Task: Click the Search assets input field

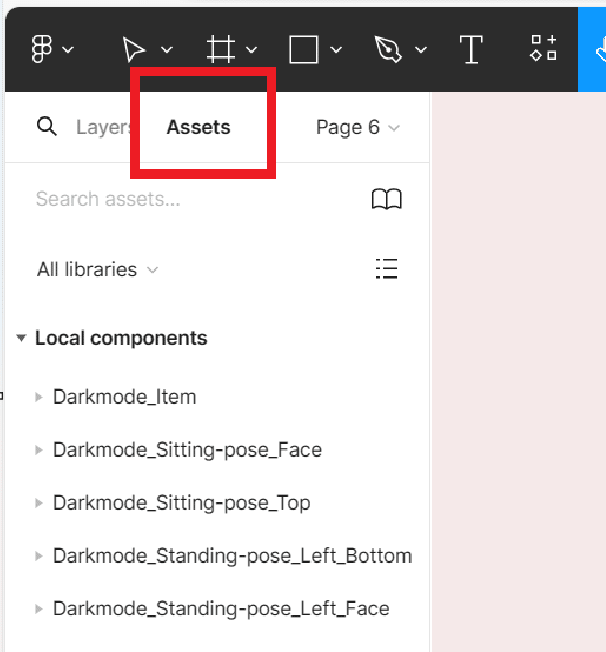Action: (108, 199)
